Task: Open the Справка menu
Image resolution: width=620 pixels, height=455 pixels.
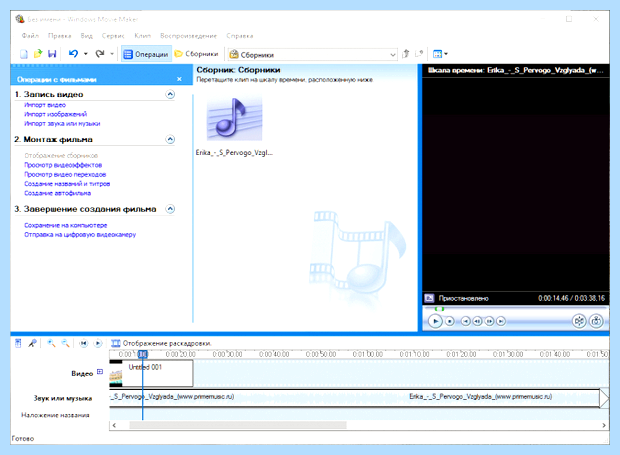Action: [x=240, y=36]
